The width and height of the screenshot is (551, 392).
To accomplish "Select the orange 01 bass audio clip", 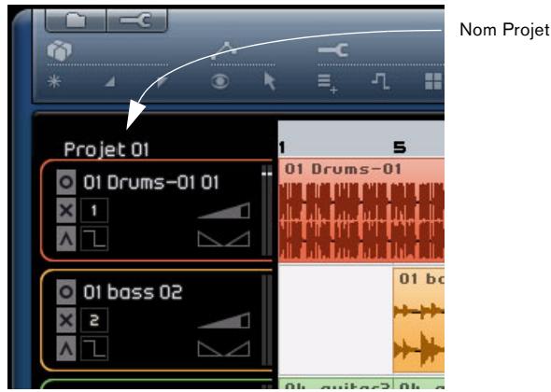I will click(x=418, y=320).
